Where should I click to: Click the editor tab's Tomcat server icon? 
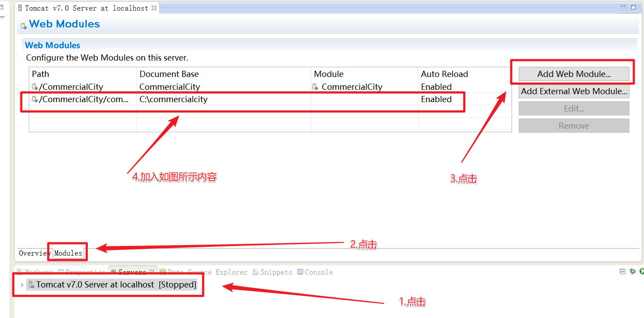click(20, 8)
